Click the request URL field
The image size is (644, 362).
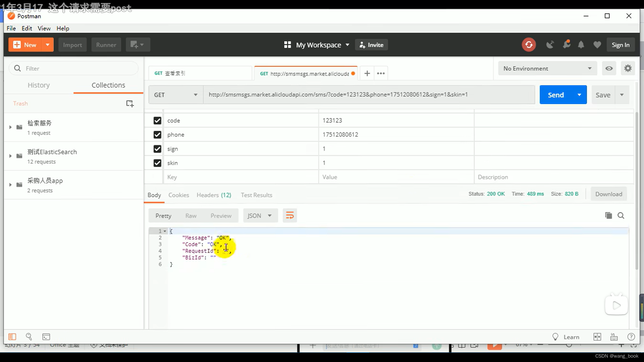click(369, 95)
